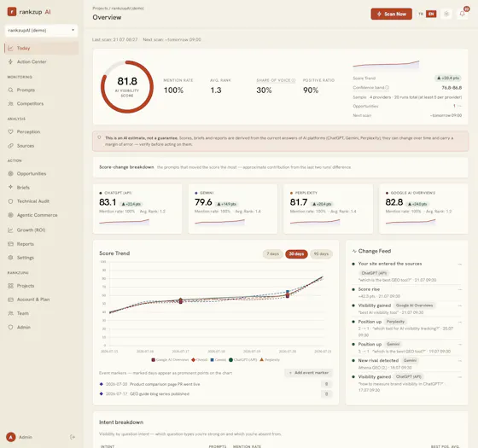Go to Competitors page

[42, 103]
